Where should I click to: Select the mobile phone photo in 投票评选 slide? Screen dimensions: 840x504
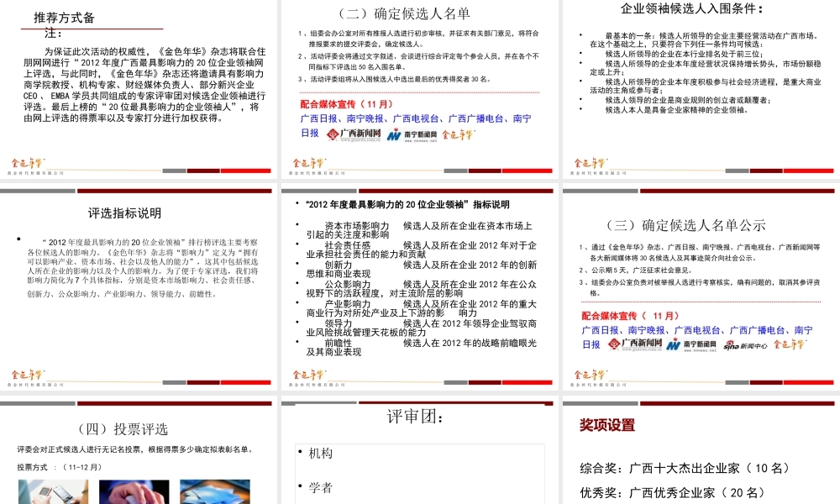pyautogui.click(x=53, y=491)
